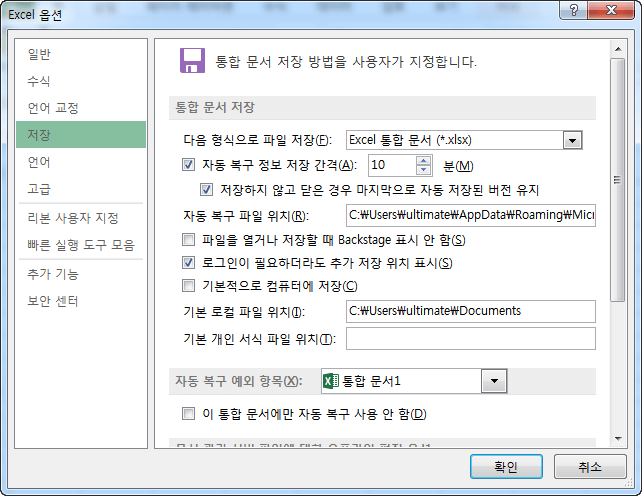Viewport: 642px width, 496px height.
Task: Click the 통합 문서 저장 section header
Action: click(x=382, y=108)
